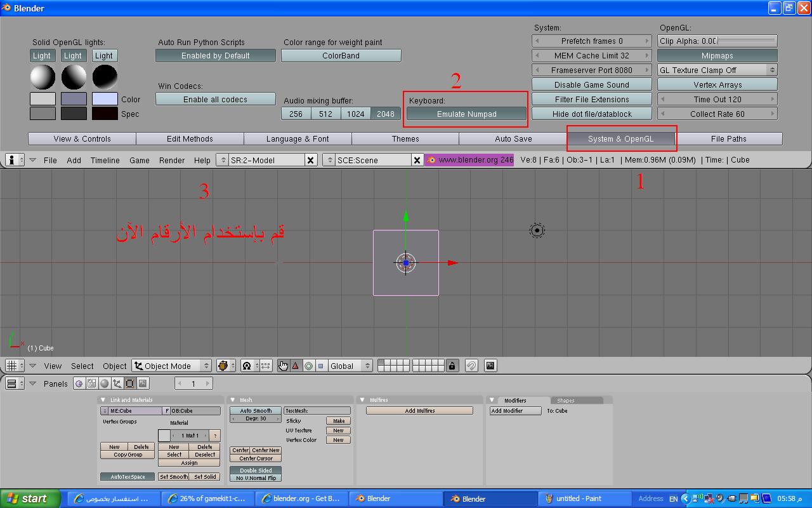
Task: Click the render this window icon
Action: [x=490, y=366]
